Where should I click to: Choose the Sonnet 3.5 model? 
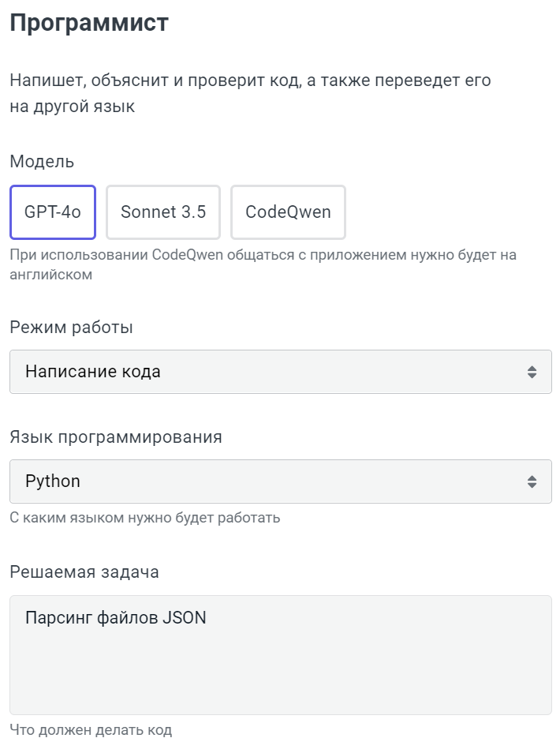163,212
